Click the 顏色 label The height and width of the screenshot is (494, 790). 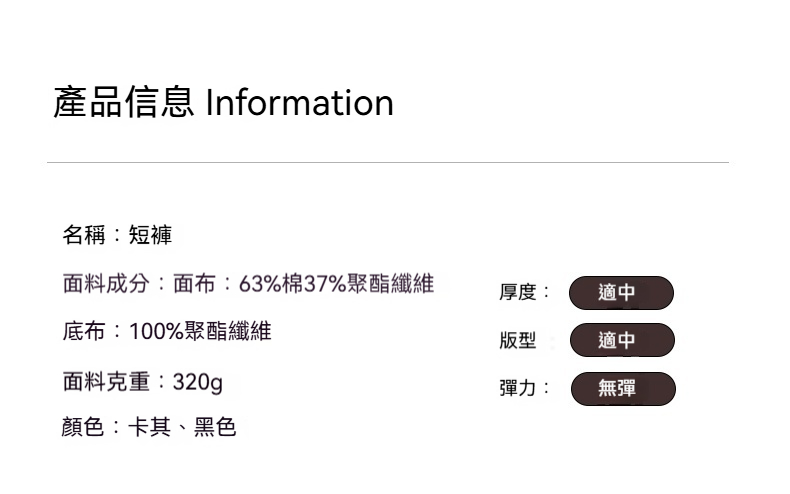point(84,428)
